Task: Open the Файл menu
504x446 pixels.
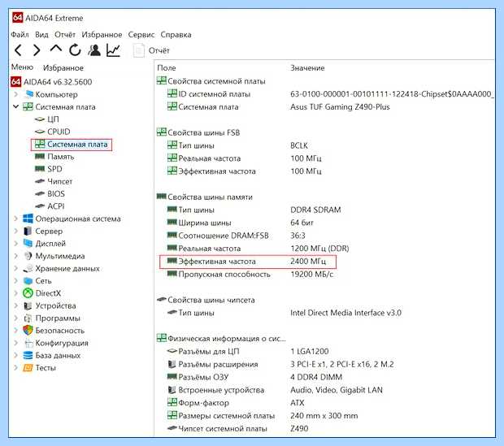Action: (20, 35)
